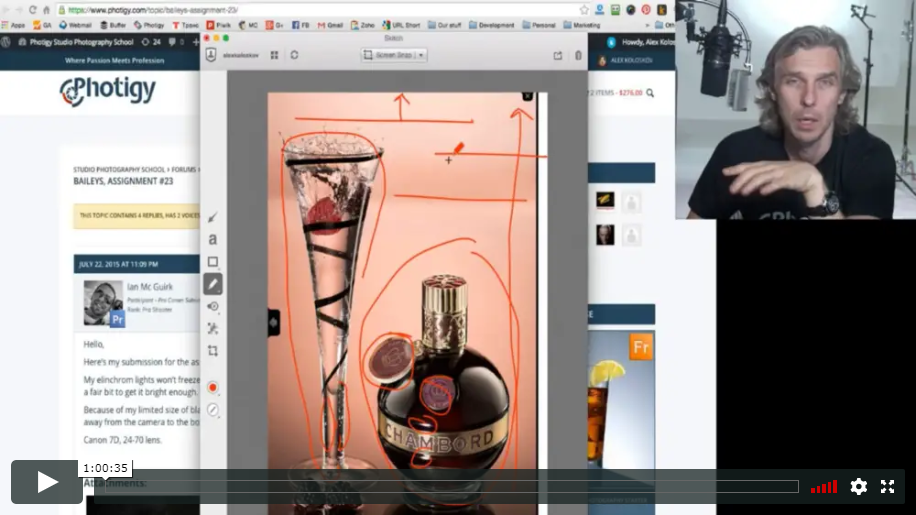This screenshot has height=515, width=916.
Task: Open the Development bookmarks folder
Action: (x=492, y=25)
